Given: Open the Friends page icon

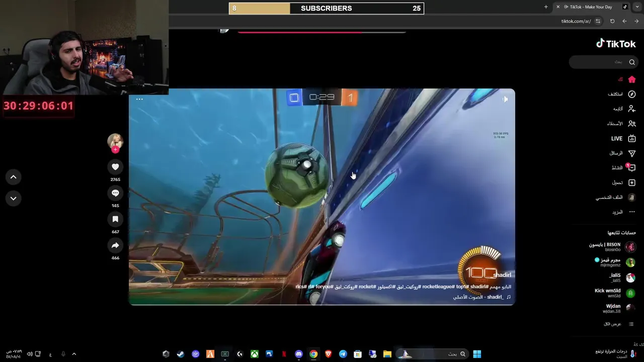Looking at the screenshot, I should [x=632, y=124].
